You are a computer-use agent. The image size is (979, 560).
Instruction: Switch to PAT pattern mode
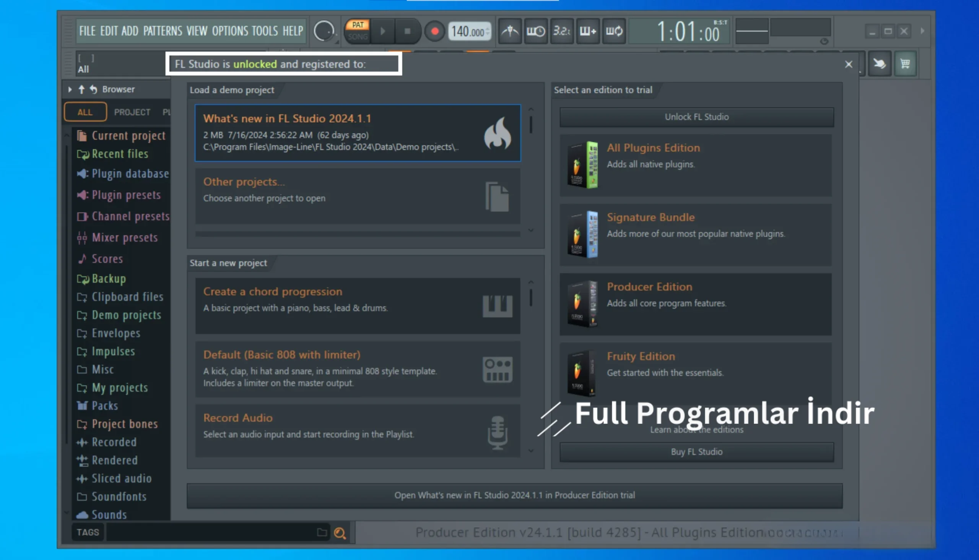(358, 25)
